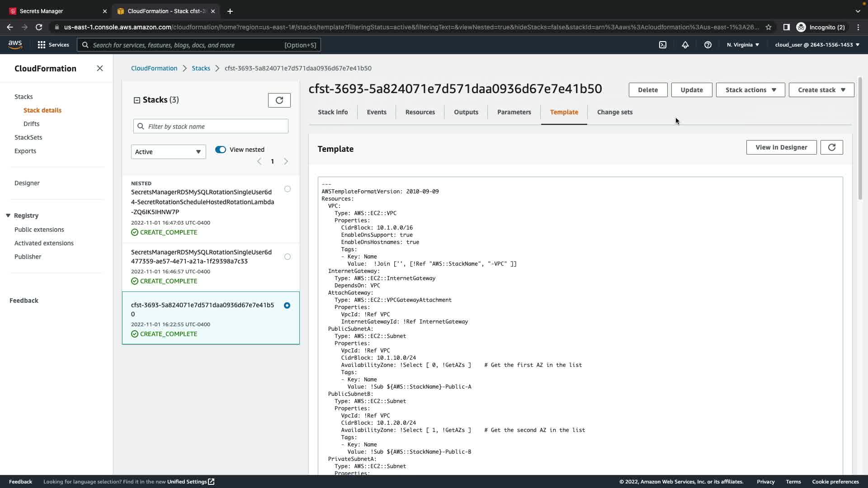
Task: Switch to the Parameters tab
Action: [514, 112]
